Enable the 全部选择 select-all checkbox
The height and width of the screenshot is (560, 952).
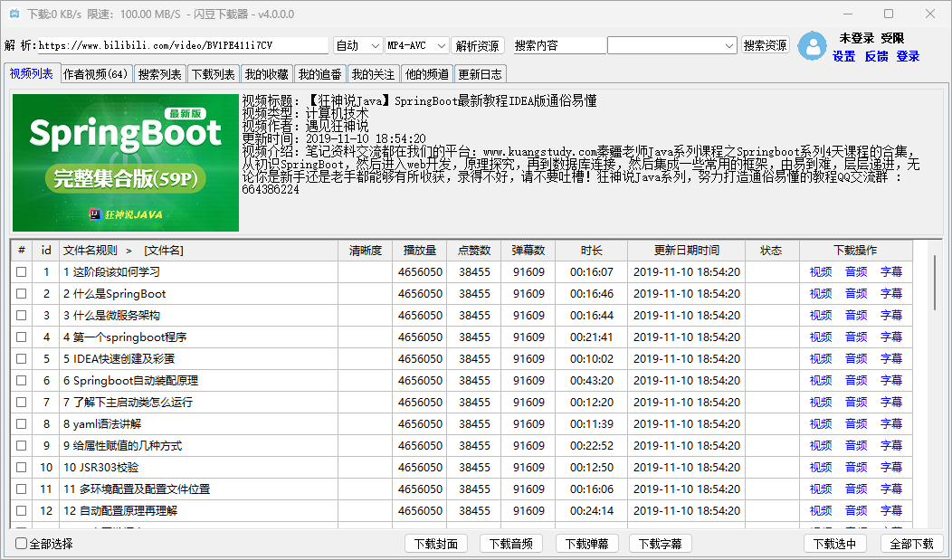pos(21,544)
